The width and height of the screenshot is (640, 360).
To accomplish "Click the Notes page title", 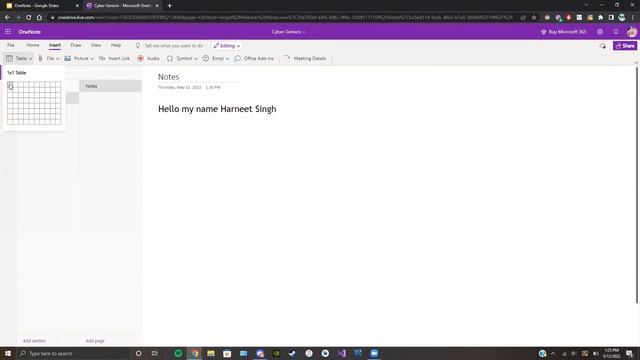I will tap(169, 77).
